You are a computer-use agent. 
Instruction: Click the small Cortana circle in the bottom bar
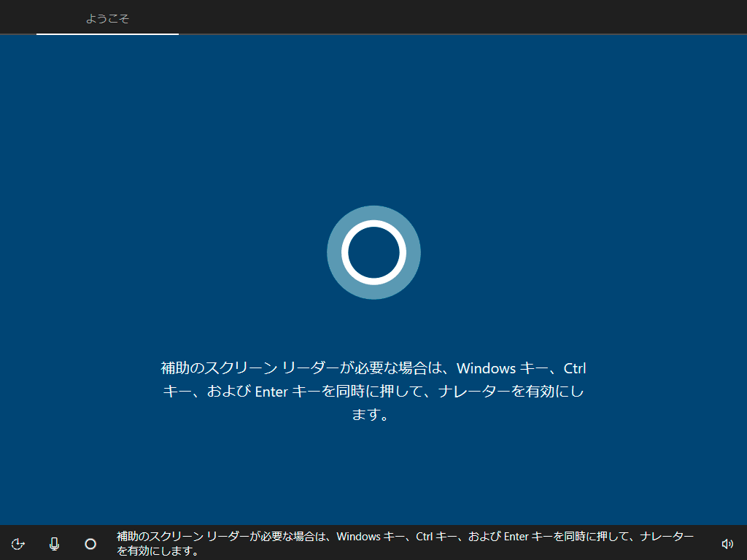coord(90,543)
